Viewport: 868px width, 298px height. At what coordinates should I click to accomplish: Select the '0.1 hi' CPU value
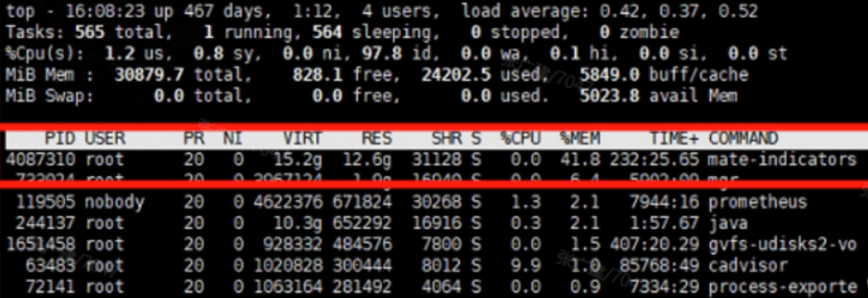click(583, 54)
